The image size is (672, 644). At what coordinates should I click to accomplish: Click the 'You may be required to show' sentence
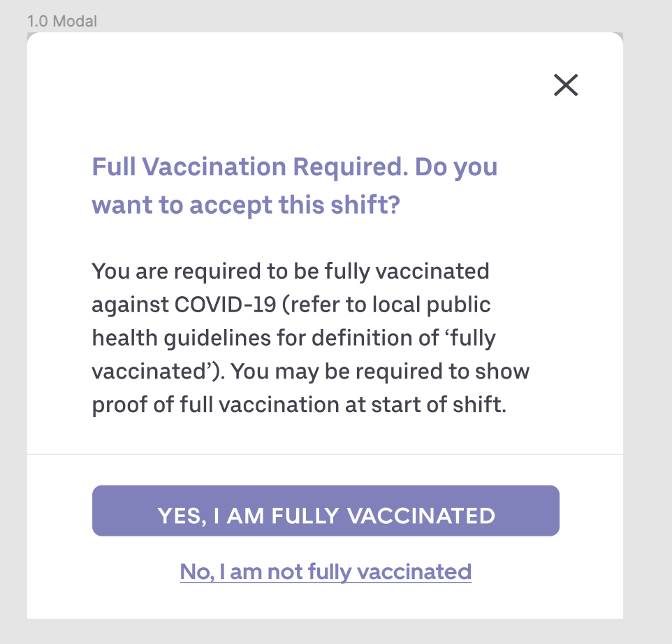point(381,372)
